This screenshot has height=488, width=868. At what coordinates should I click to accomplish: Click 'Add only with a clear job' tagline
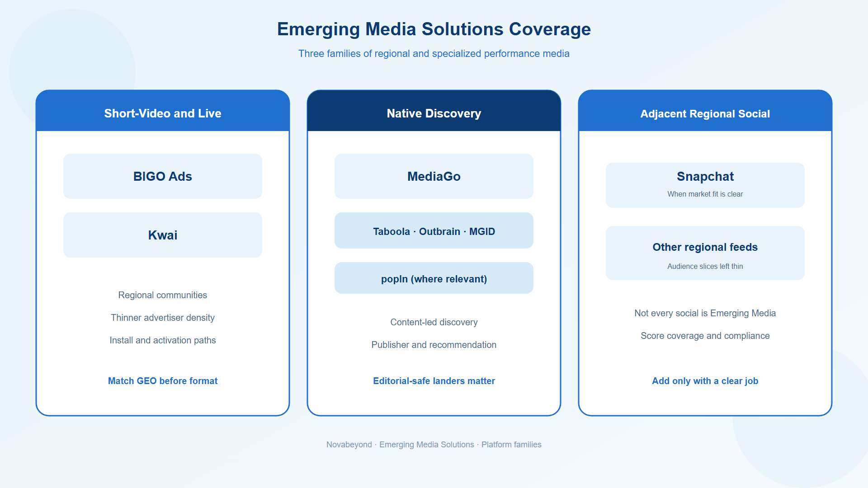coord(705,381)
